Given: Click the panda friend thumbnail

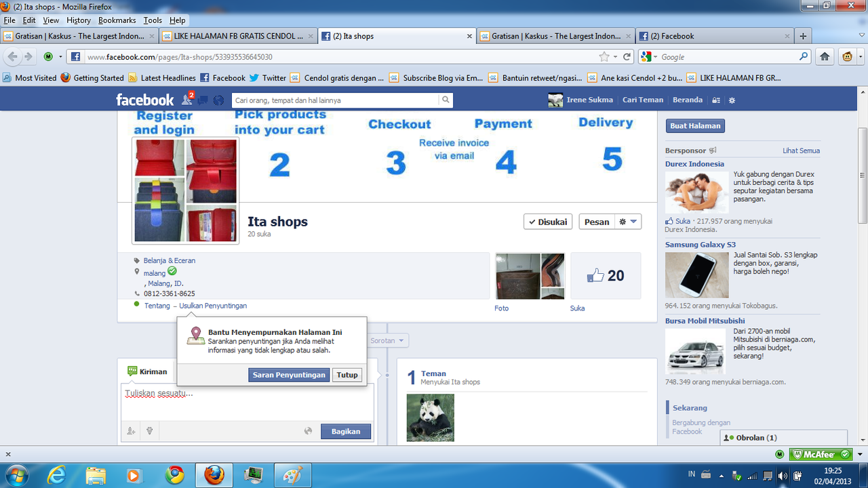Looking at the screenshot, I should click(x=430, y=418).
